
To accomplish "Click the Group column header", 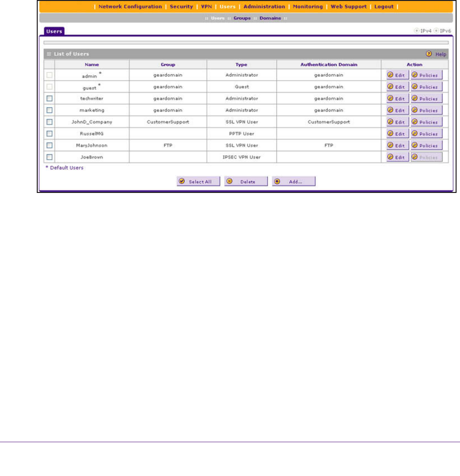I will click(168, 65).
